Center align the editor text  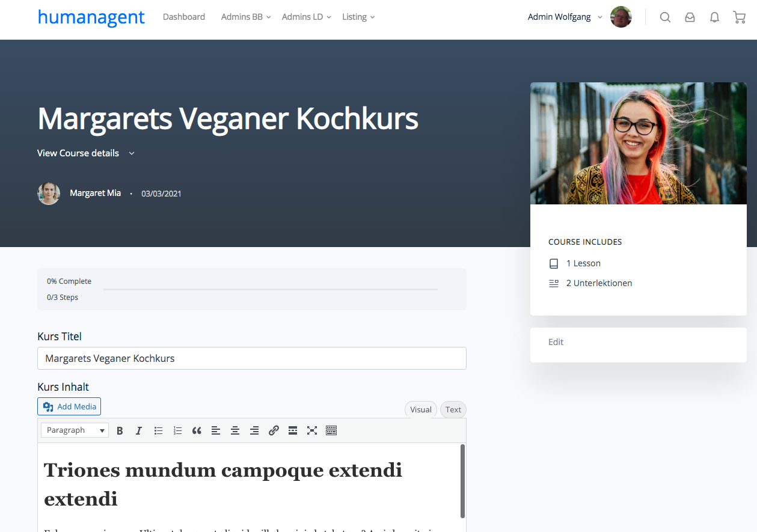click(235, 430)
